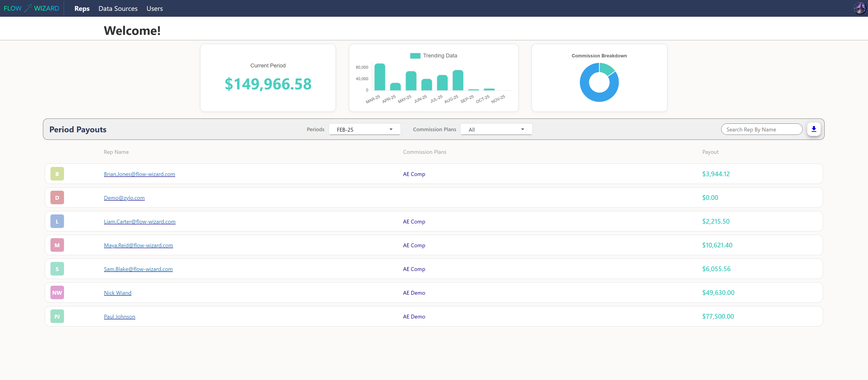This screenshot has height=380, width=868.
Task: Click the Sam.Blake@flow-wizard.com link
Action: point(138,269)
